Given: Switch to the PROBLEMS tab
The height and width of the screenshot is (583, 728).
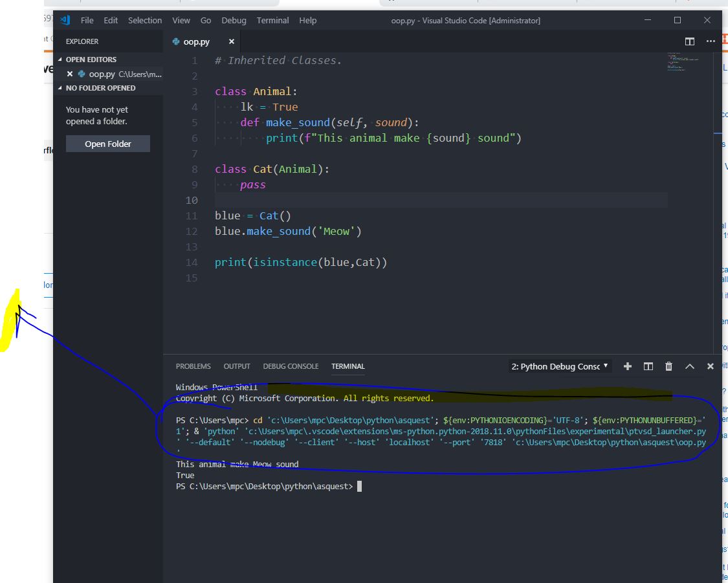Looking at the screenshot, I should pyautogui.click(x=193, y=366).
